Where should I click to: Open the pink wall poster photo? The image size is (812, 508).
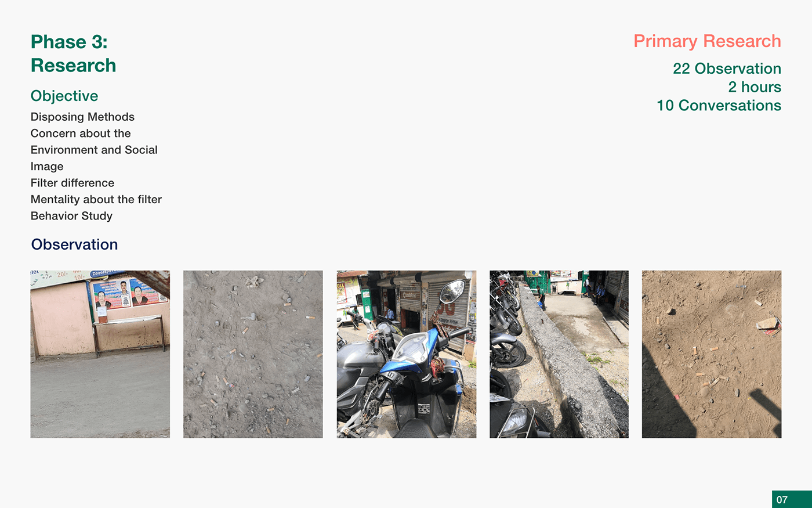coord(100,354)
